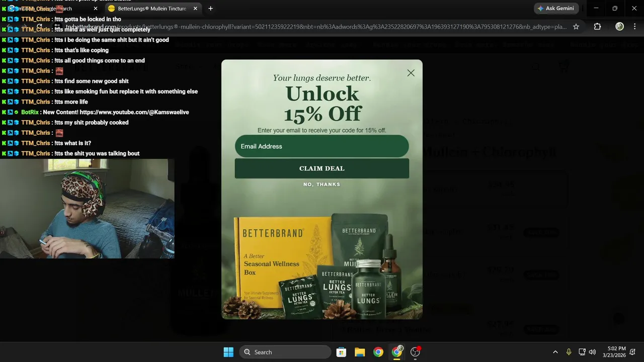Decline the offer via NO, THANKS
This screenshot has width=644, height=362.
click(321, 185)
